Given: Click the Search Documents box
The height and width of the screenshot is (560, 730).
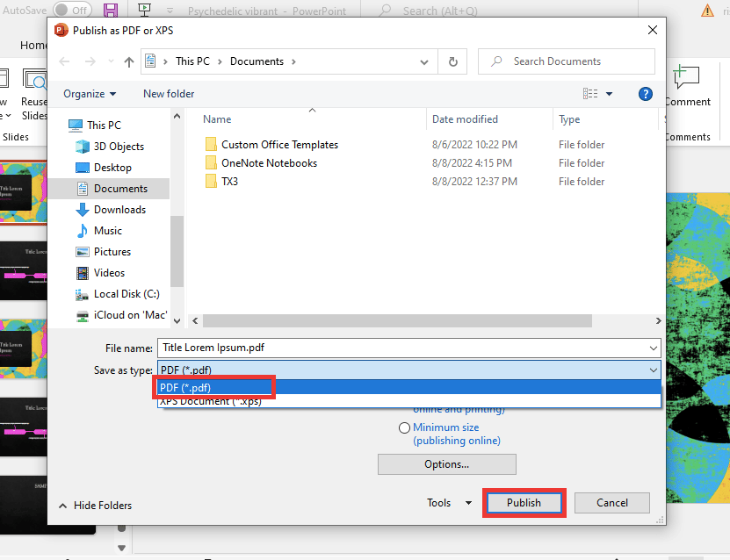Looking at the screenshot, I should tap(566, 61).
